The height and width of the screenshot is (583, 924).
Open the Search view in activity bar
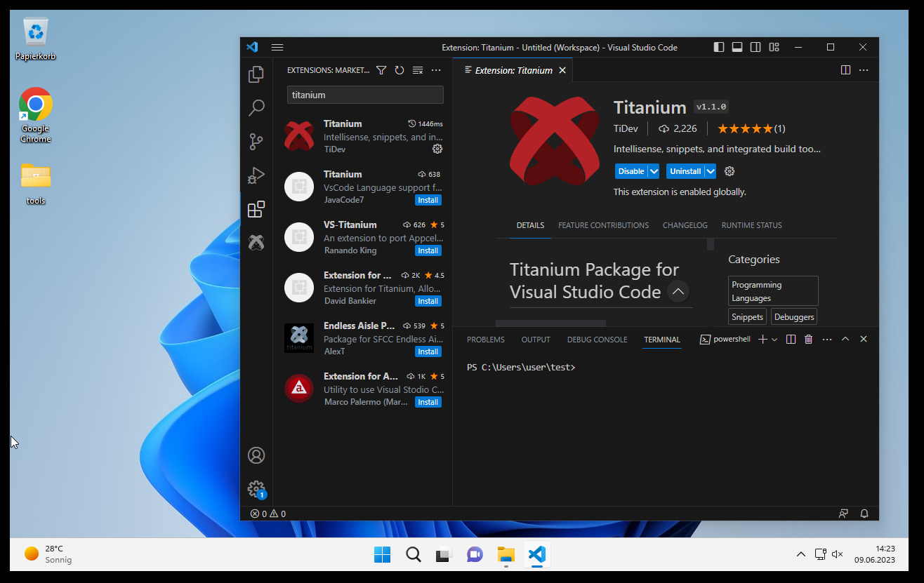pyautogui.click(x=256, y=107)
